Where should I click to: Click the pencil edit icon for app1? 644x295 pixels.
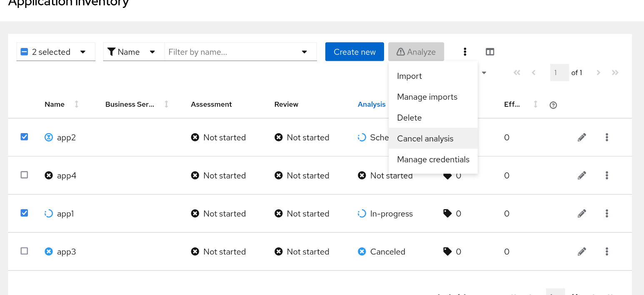582,214
